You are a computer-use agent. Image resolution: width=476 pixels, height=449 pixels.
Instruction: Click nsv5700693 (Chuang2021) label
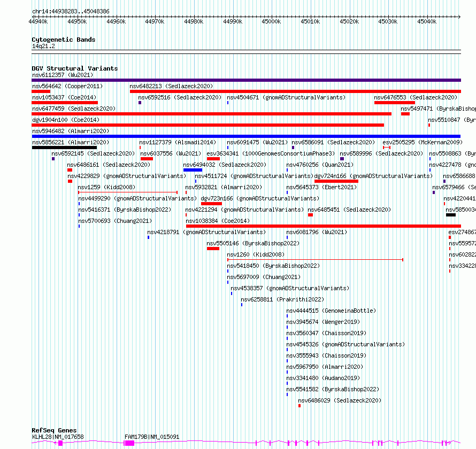115,221
